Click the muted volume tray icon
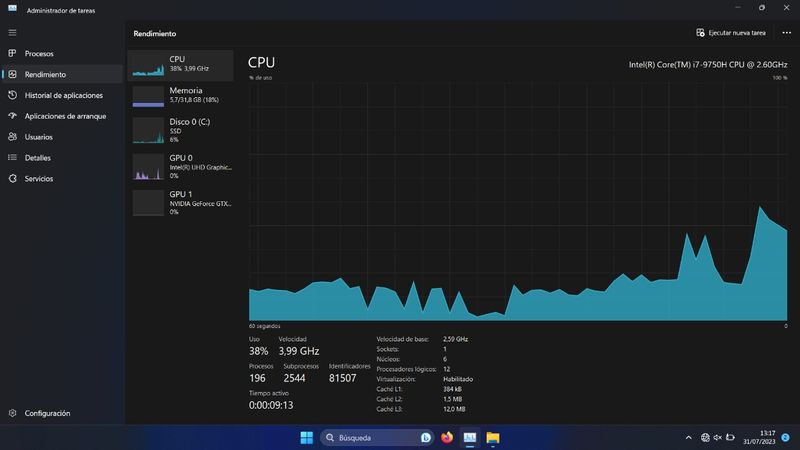 [717, 437]
